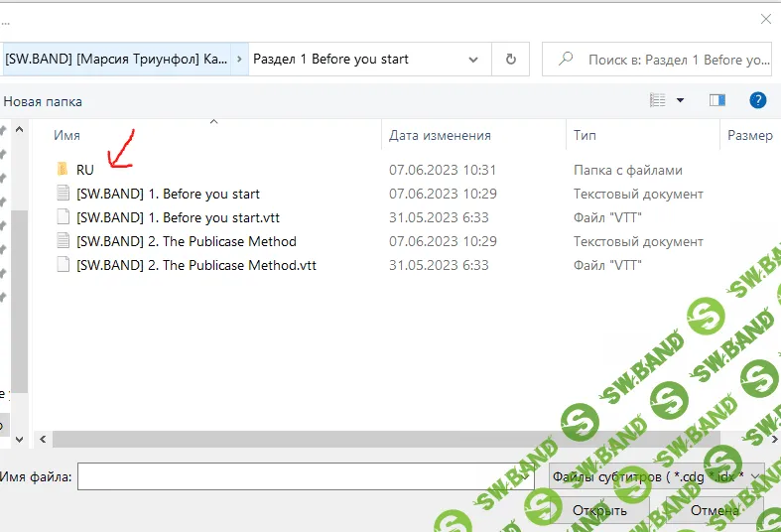Click the refresh button in address bar

coord(511,60)
